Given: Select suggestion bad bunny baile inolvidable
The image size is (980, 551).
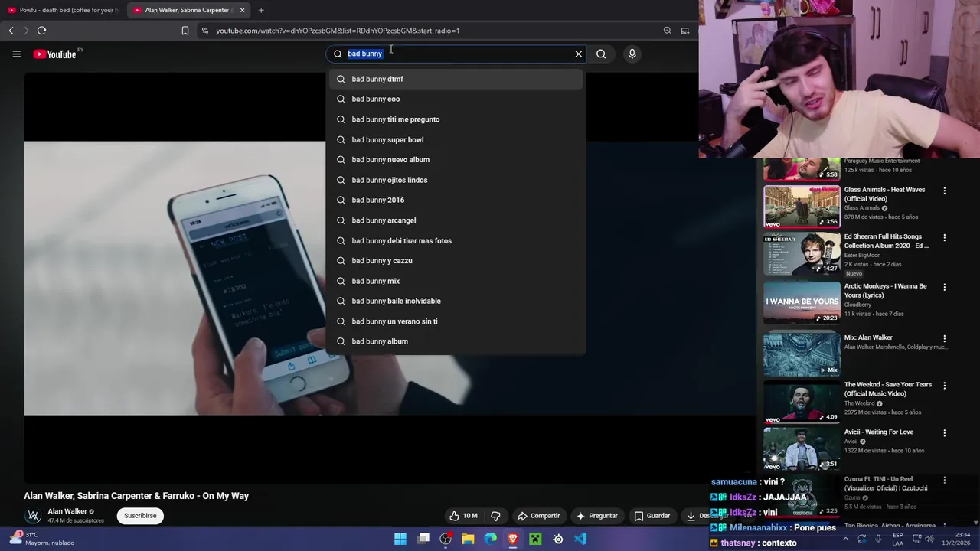Looking at the screenshot, I should [456, 301].
